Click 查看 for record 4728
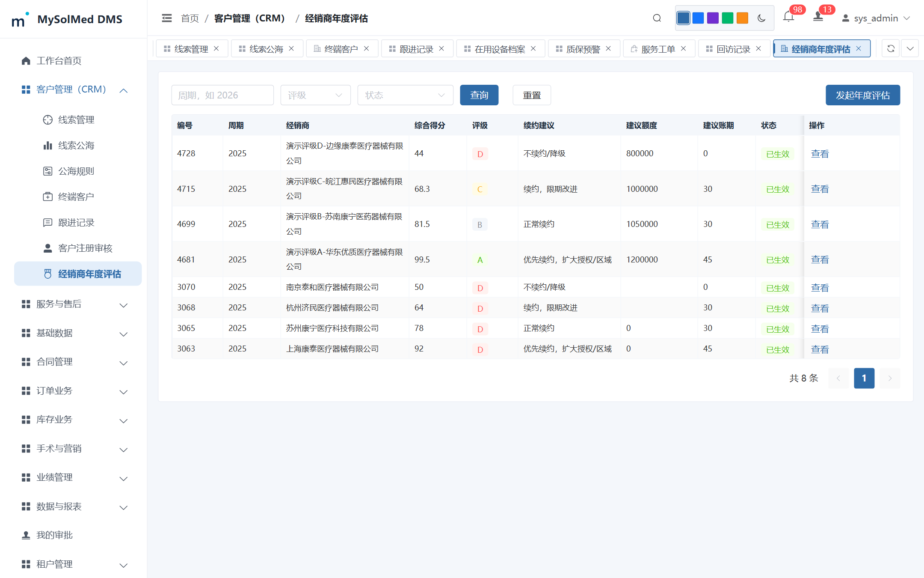 click(820, 154)
